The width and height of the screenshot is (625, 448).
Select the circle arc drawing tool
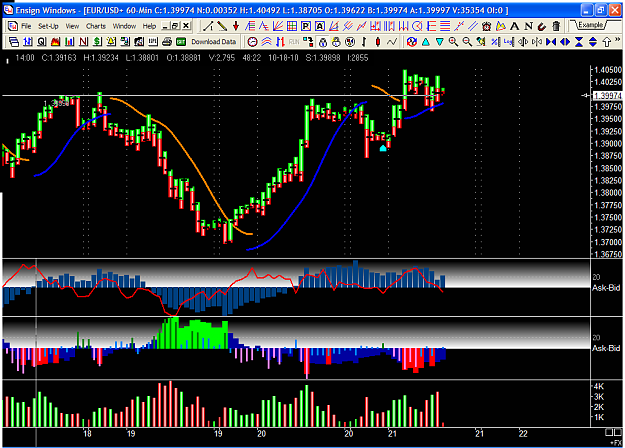417,26
